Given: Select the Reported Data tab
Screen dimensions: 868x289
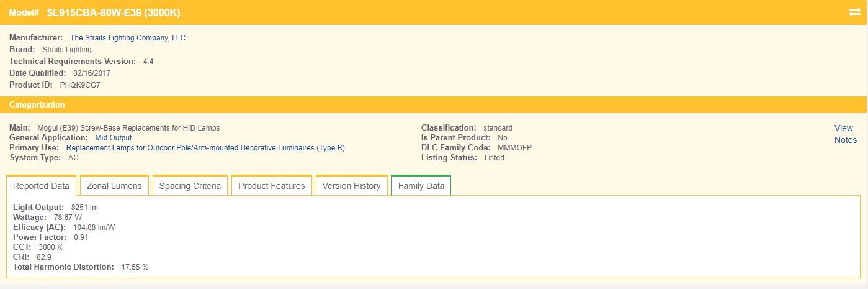Looking at the screenshot, I should click(41, 186).
